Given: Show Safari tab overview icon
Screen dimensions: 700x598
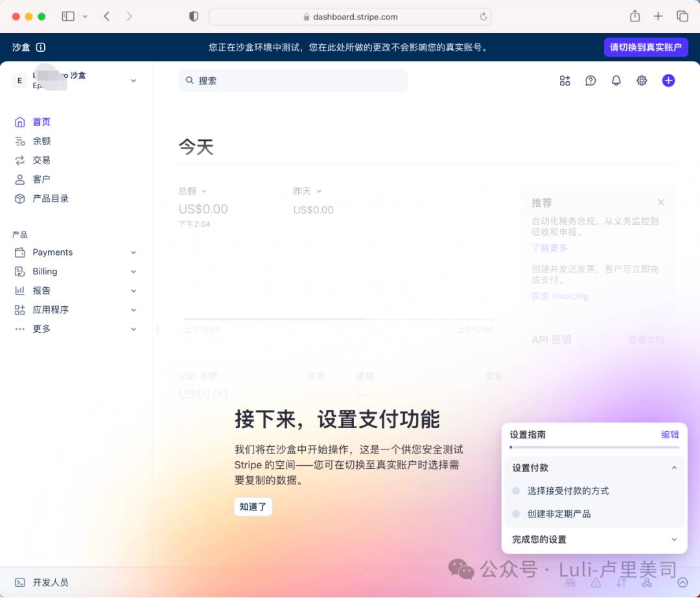Looking at the screenshot, I should 682,16.
